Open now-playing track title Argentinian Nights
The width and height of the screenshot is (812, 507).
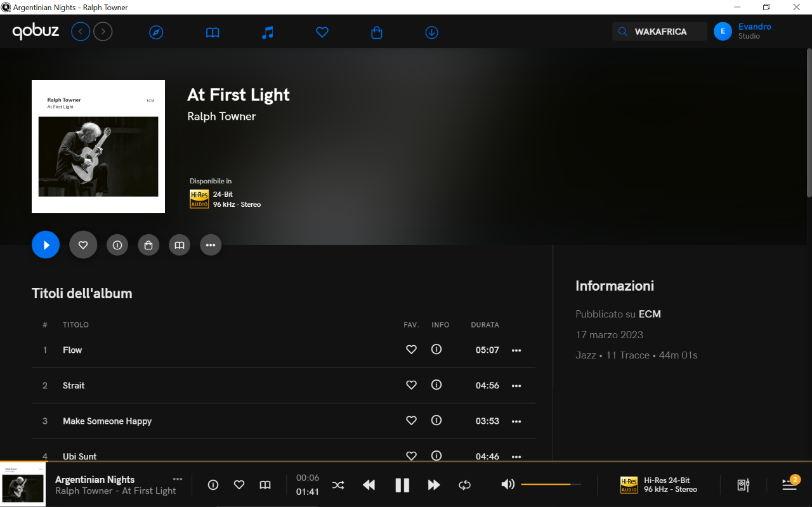[95, 480]
